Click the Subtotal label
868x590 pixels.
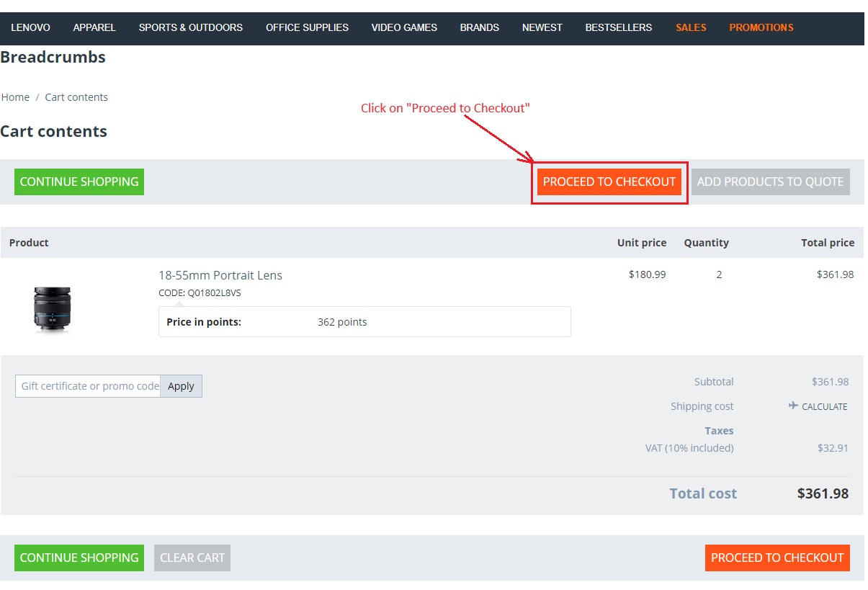(714, 382)
